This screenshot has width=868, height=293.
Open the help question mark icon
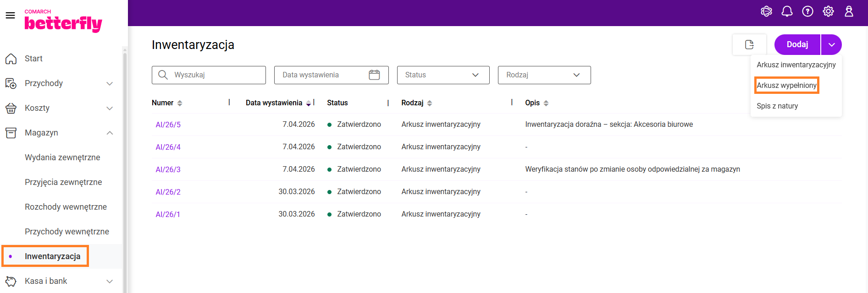pos(807,11)
